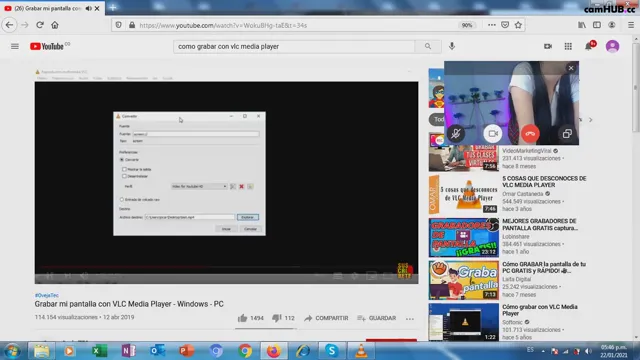Bookmark this page with the star icon
This screenshot has width=640, height=360.
(x=518, y=25)
